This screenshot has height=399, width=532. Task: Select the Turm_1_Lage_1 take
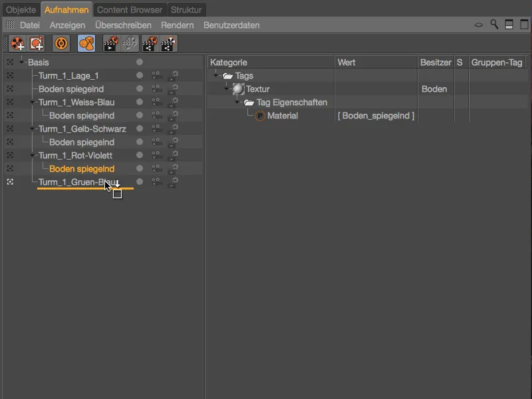[68, 76]
